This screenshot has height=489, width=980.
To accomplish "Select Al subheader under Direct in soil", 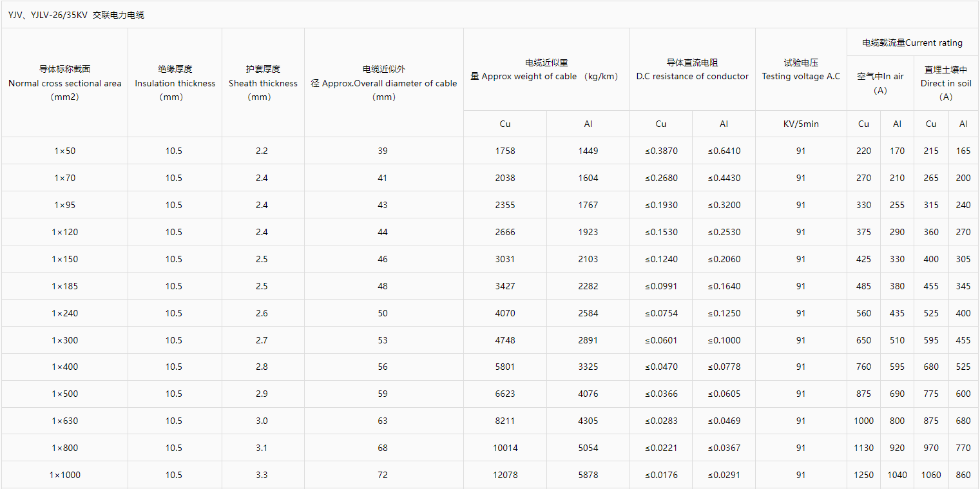I will coord(963,124).
